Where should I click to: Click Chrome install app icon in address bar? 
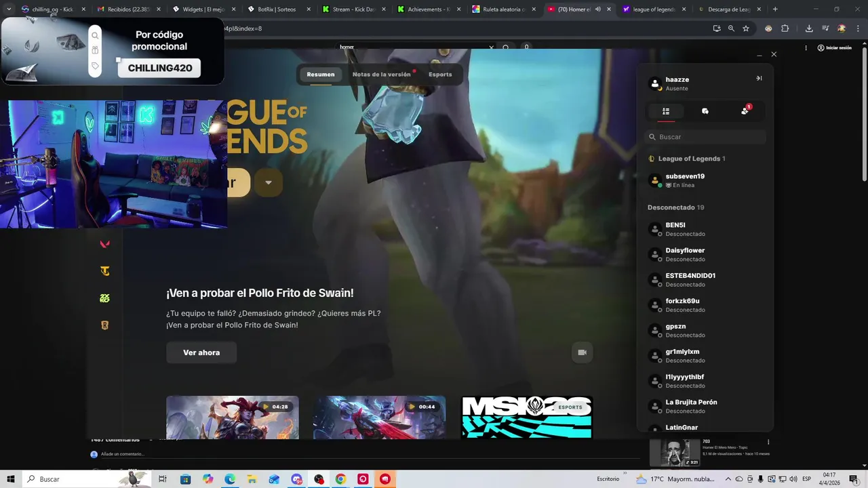pos(717,28)
